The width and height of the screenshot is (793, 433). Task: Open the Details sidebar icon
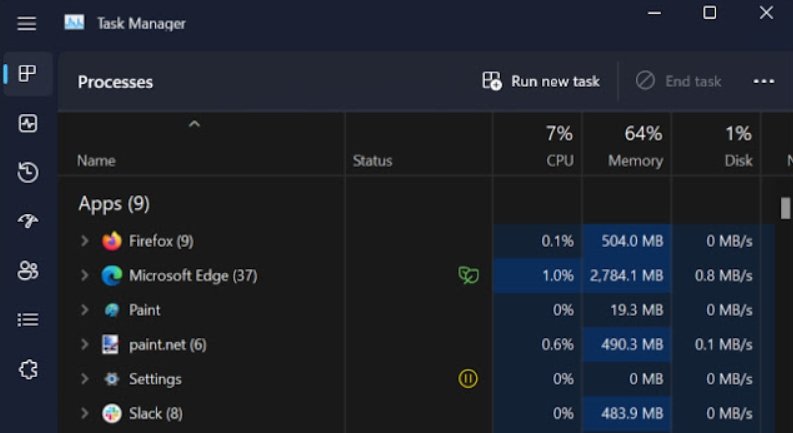pos(28,320)
